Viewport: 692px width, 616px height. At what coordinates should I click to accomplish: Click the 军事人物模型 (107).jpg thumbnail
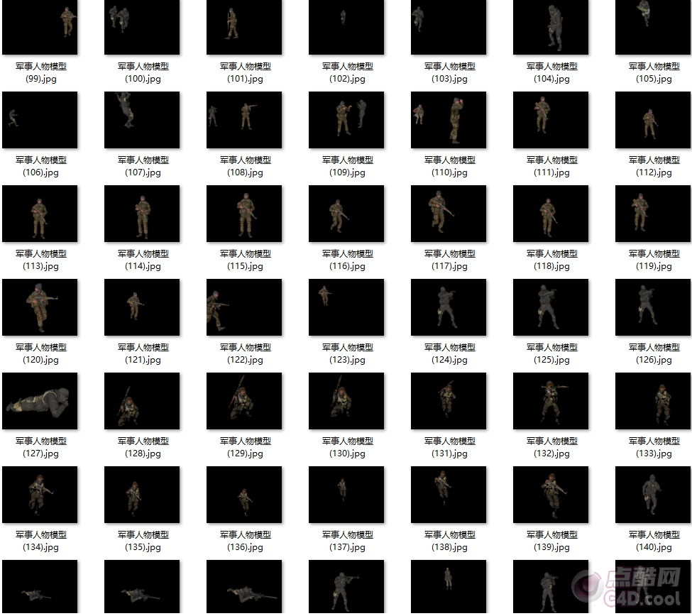click(x=142, y=120)
